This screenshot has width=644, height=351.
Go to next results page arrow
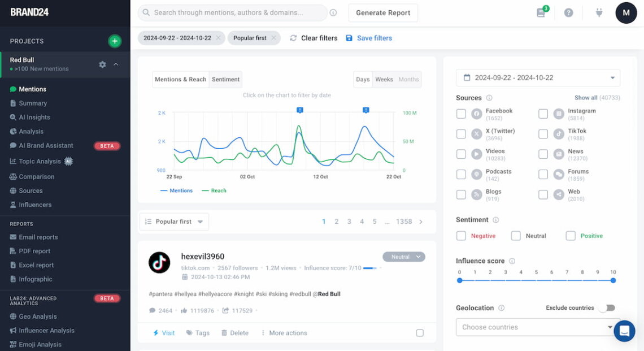point(421,222)
